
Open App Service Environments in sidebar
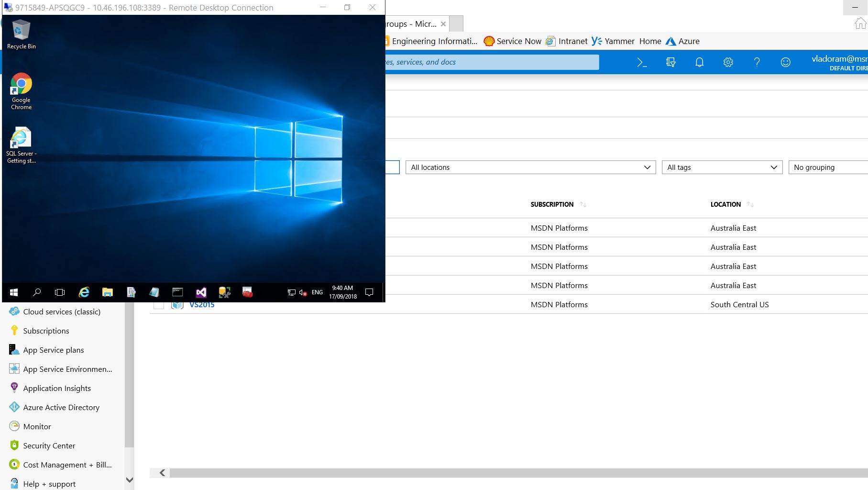[x=67, y=369]
